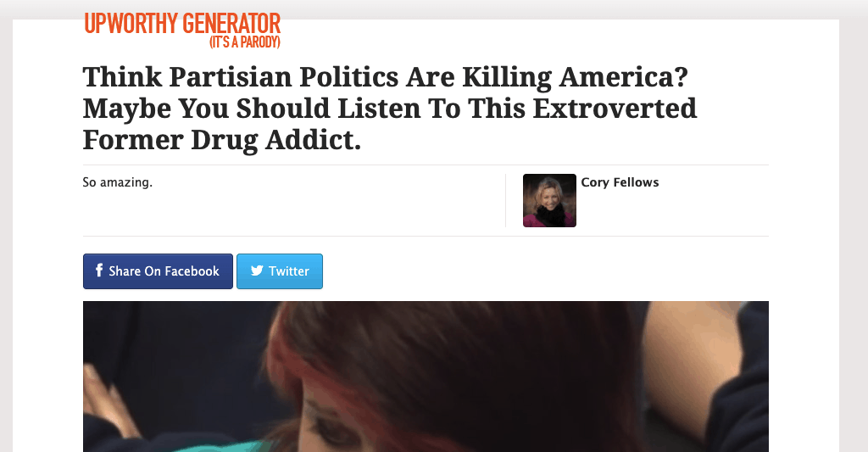Click the "Share On Facebook" label text
The image size is (868, 452).
click(164, 271)
